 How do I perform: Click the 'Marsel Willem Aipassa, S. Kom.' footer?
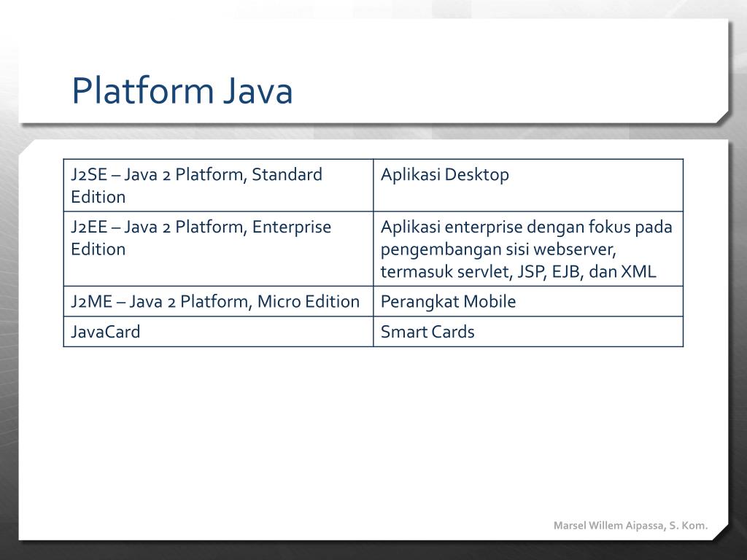pyautogui.click(x=630, y=525)
